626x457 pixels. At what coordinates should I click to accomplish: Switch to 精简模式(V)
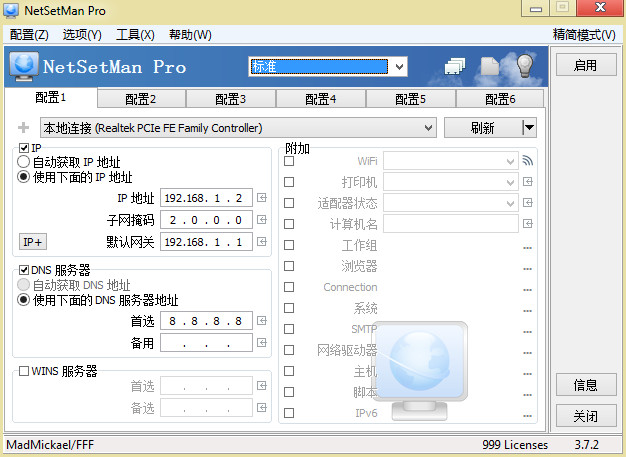tap(584, 35)
